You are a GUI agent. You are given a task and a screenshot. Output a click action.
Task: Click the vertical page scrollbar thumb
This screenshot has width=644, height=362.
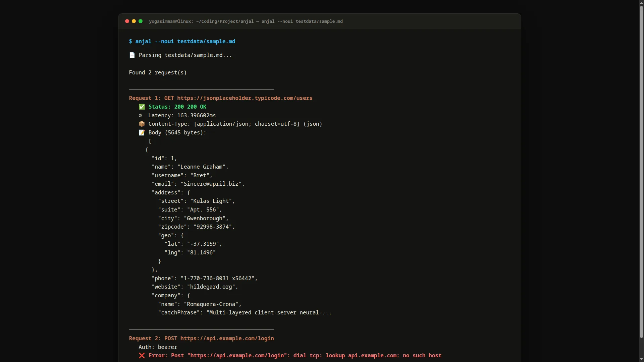point(641,172)
